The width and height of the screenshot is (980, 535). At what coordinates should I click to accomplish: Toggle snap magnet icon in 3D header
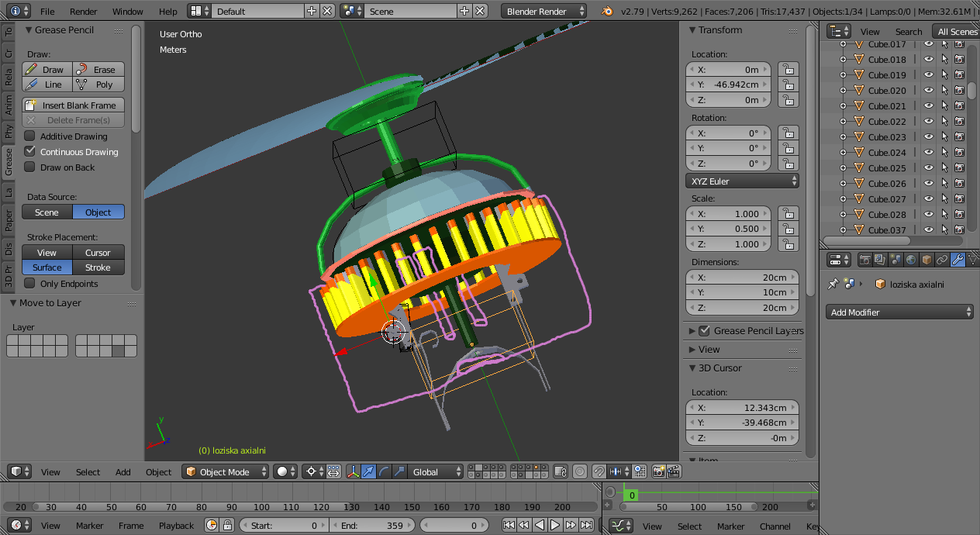pyautogui.click(x=599, y=471)
